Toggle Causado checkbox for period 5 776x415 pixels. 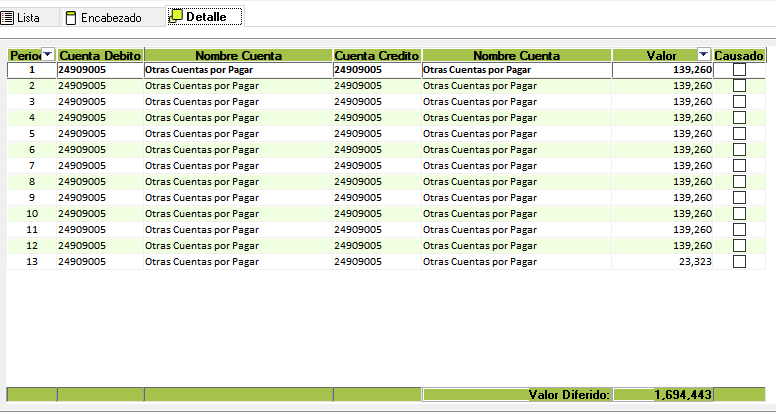point(739,134)
